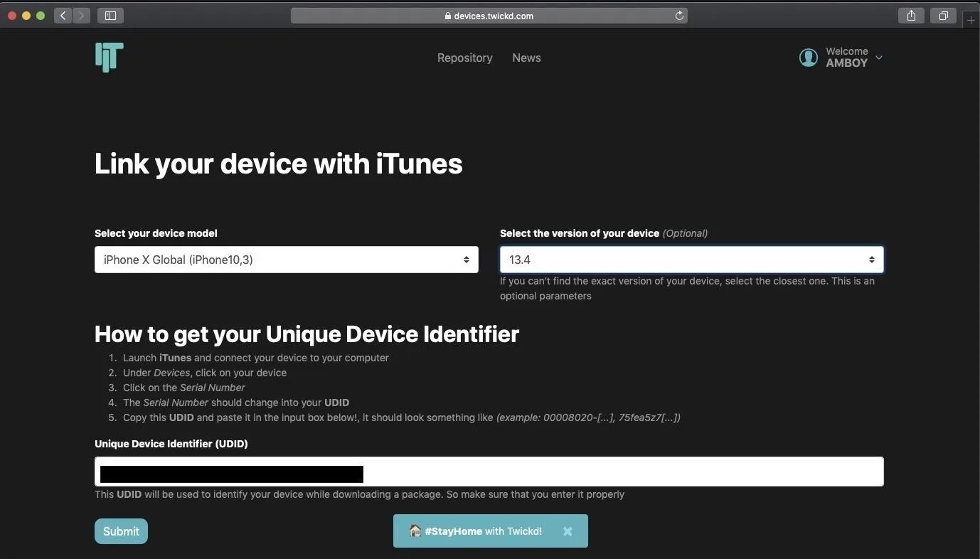Click the 'Unique Device Identifier (UDID)' label
Image resolution: width=980 pixels, height=559 pixels.
coord(171,444)
